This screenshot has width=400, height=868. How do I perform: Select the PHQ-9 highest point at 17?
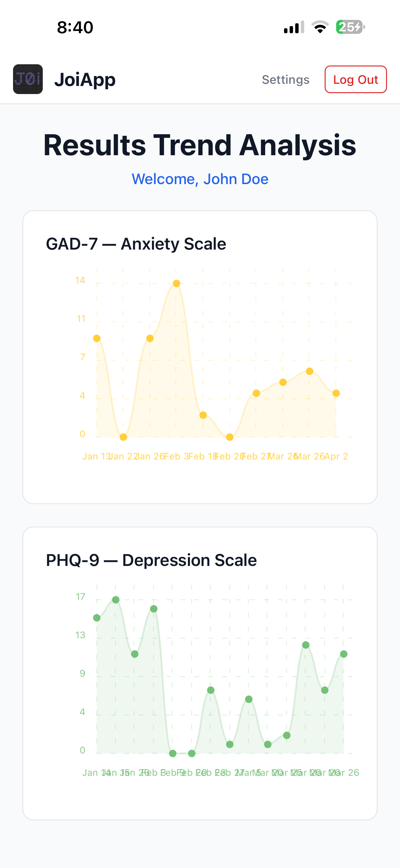[x=116, y=600]
